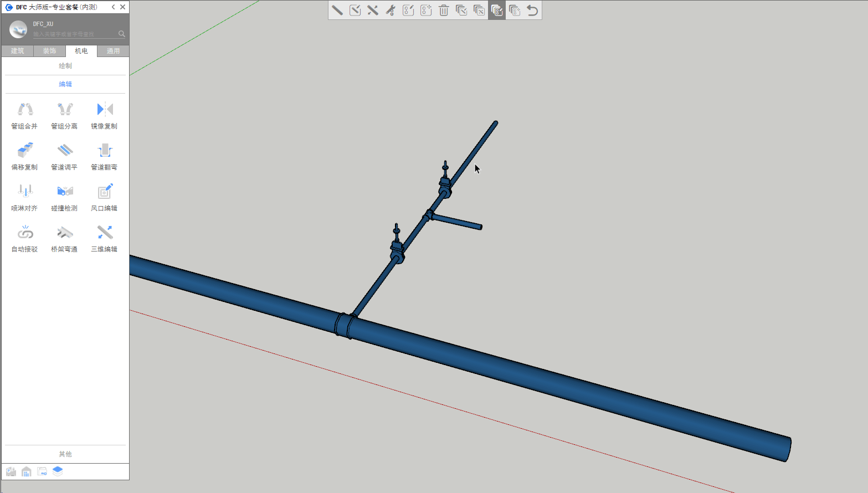Toggle the highlighted group edit toolbar button
Viewport: 868px width, 493px height.
click(x=497, y=11)
